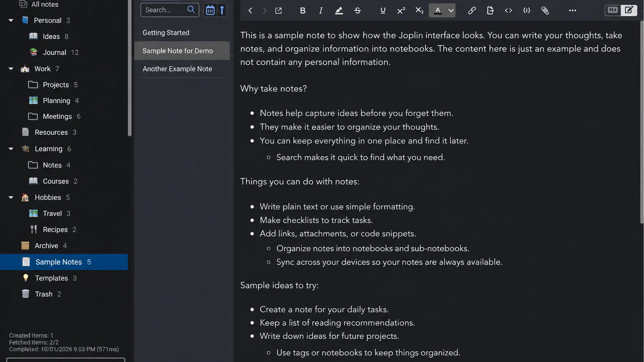This screenshot has width=644, height=362.
Task: Switch to the rich text editor toggle
Action: (629, 10)
